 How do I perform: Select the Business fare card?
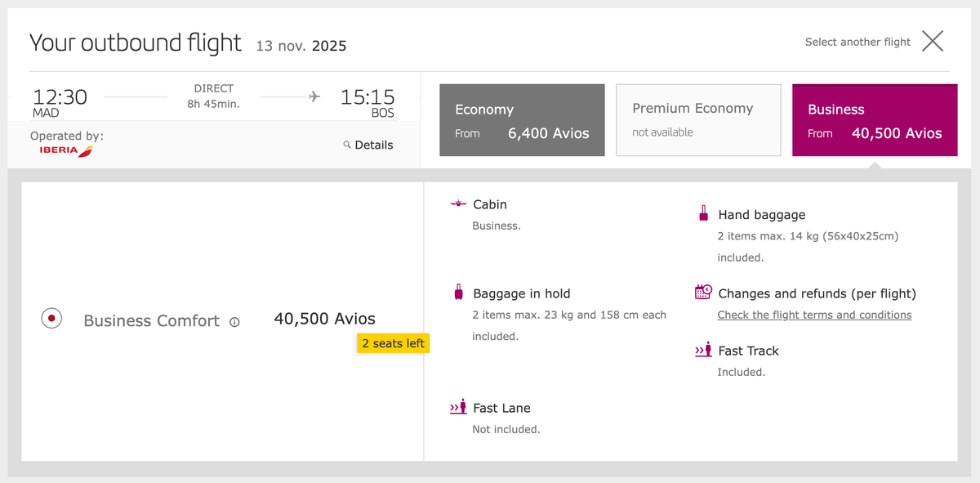874,119
